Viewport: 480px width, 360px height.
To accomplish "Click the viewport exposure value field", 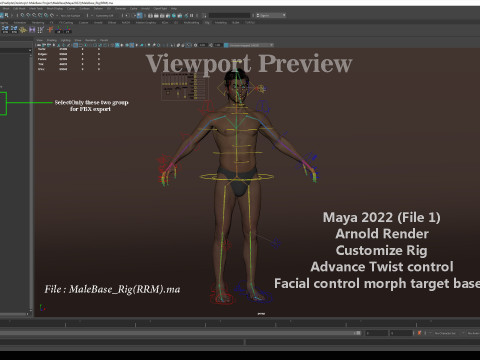I will click(x=202, y=45).
